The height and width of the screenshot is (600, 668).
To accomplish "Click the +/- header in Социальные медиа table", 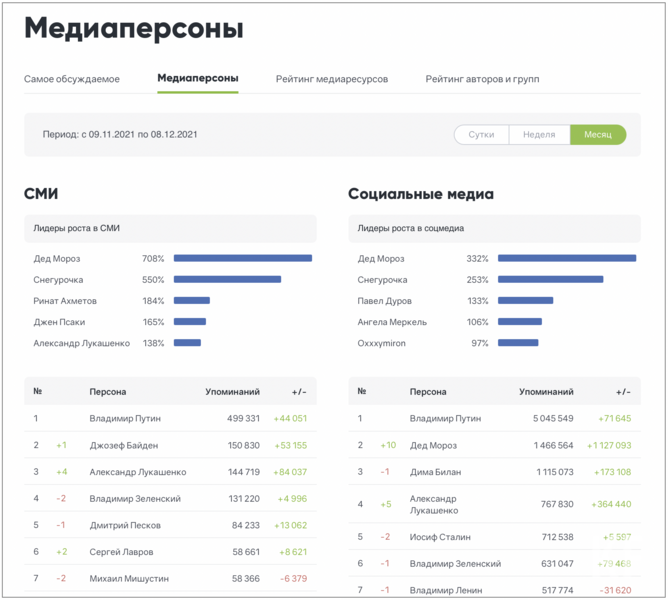I will tap(623, 392).
